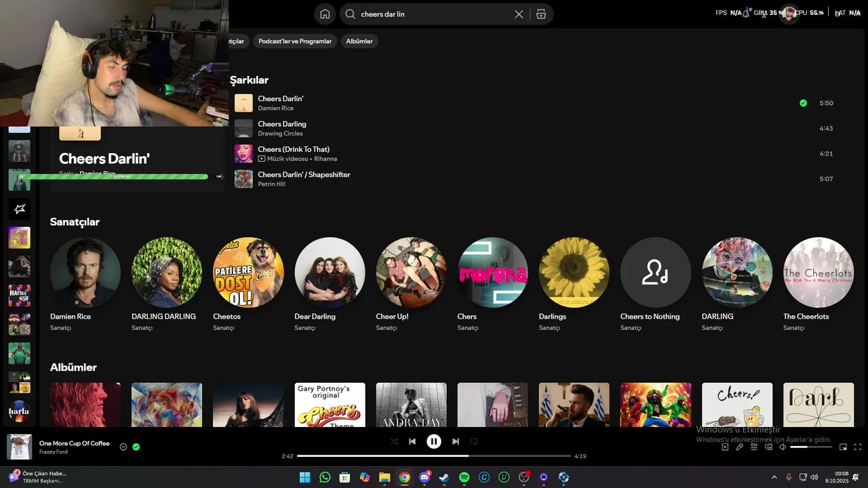This screenshot has height=488, width=868.
Task: Toggle shuffle in the player
Action: (394, 441)
